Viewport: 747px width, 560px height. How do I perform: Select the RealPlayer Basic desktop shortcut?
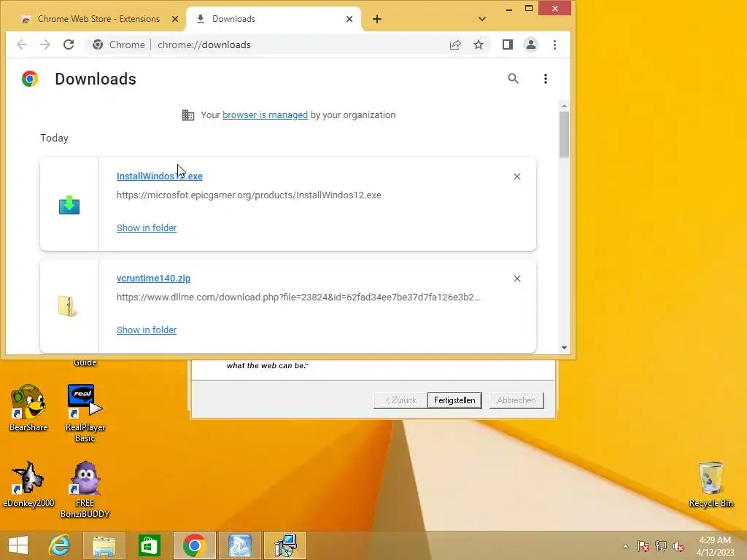[85, 413]
